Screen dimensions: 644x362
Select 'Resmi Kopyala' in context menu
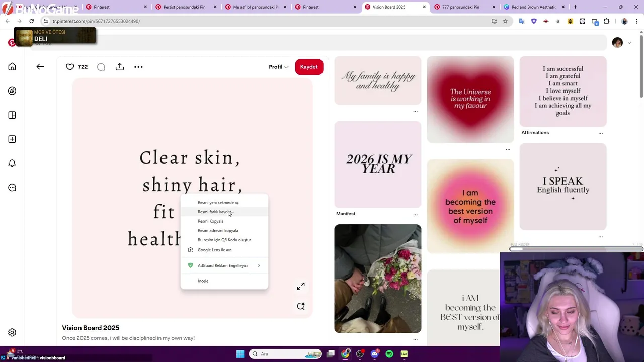coord(224,221)
